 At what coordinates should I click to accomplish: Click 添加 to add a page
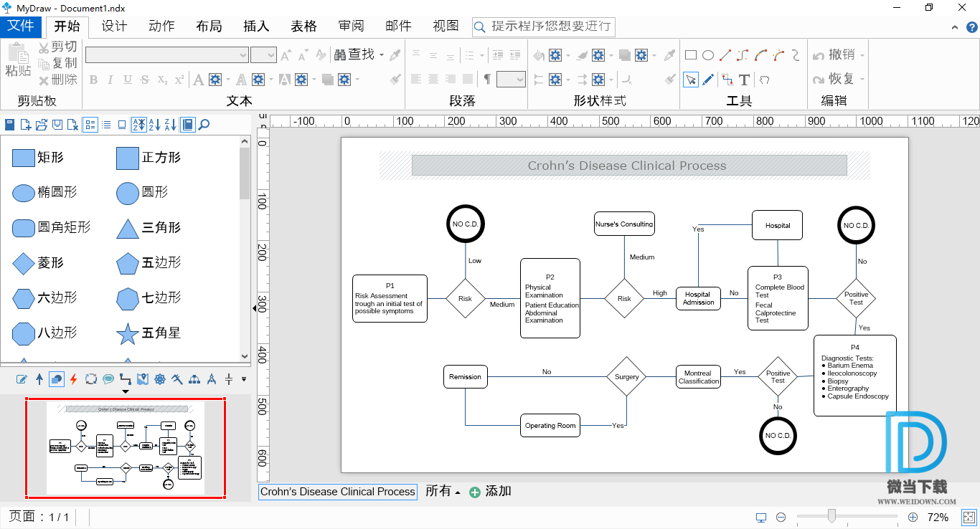[490, 492]
